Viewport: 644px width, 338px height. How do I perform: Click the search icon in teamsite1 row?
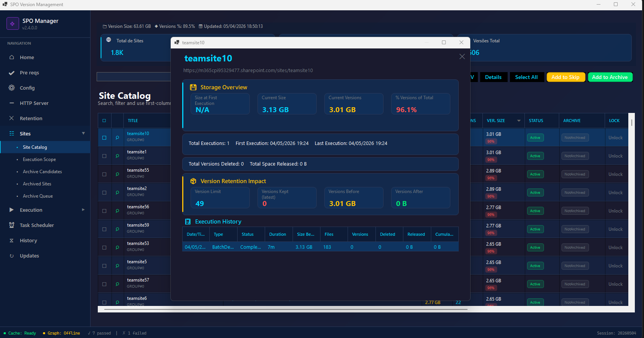[x=117, y=156]
